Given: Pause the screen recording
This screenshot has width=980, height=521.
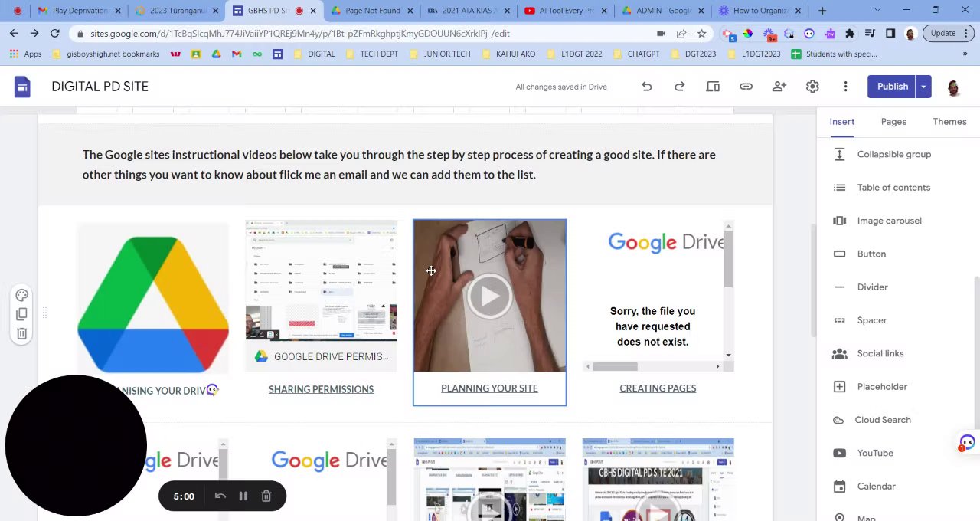Looking at the screenshot, I should [x=243, y=496].
